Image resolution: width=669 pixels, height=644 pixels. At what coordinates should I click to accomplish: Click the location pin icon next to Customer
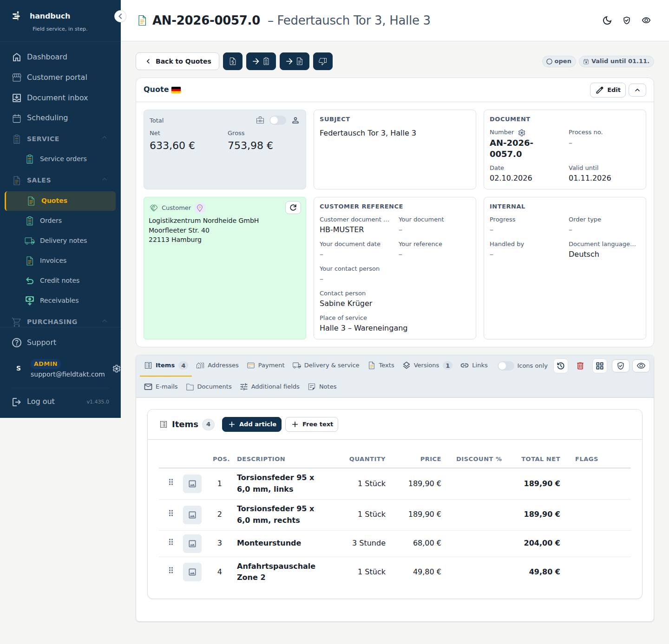[x=200, y=208]
